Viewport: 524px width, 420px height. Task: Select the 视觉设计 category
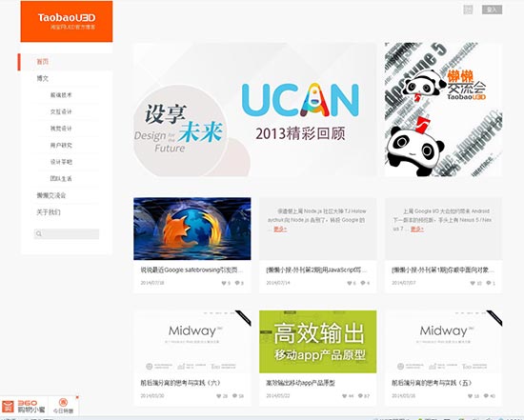click(x=61, y=129)
